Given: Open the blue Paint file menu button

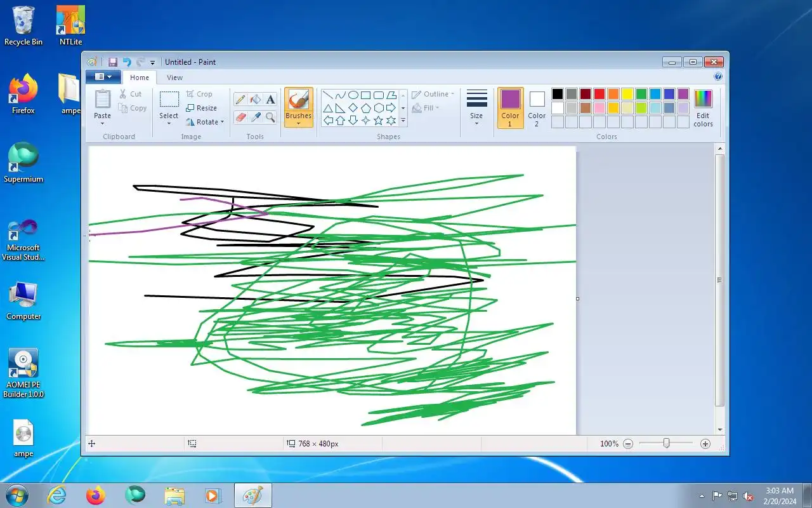Looking at the screenshot, I should (x=103, y=77).
